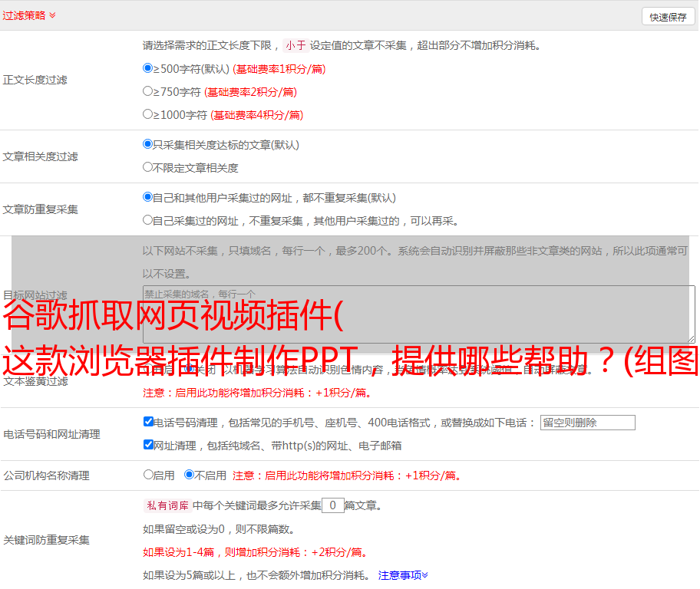
Task: Enable 公司机构名称清理 with 启用 radio
Action: click(148, 475)
